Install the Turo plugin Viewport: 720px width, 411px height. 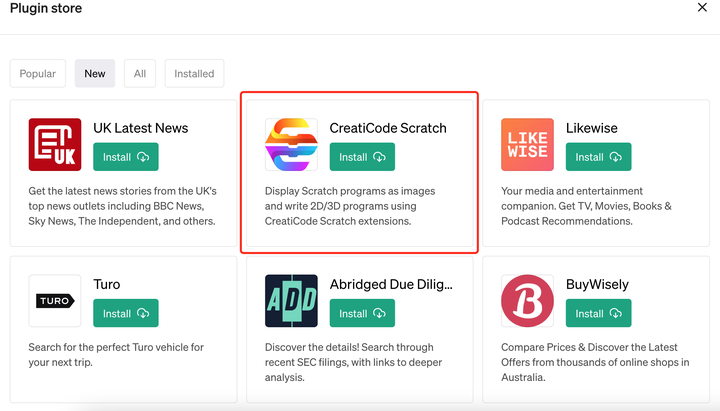pyautogui.click(x=126, y=313)
